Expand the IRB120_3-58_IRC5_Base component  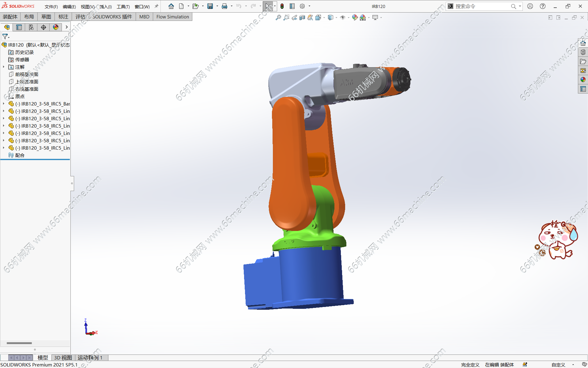4,104
